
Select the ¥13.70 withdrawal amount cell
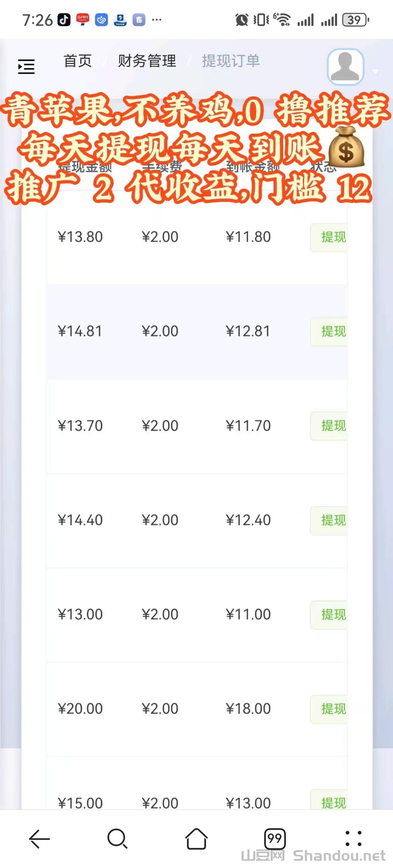(80, 426)
